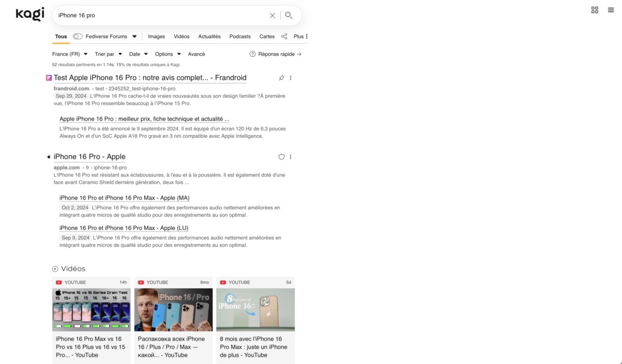Click the Frandroid site favicon
622x364 pixels.
(49, 78)
